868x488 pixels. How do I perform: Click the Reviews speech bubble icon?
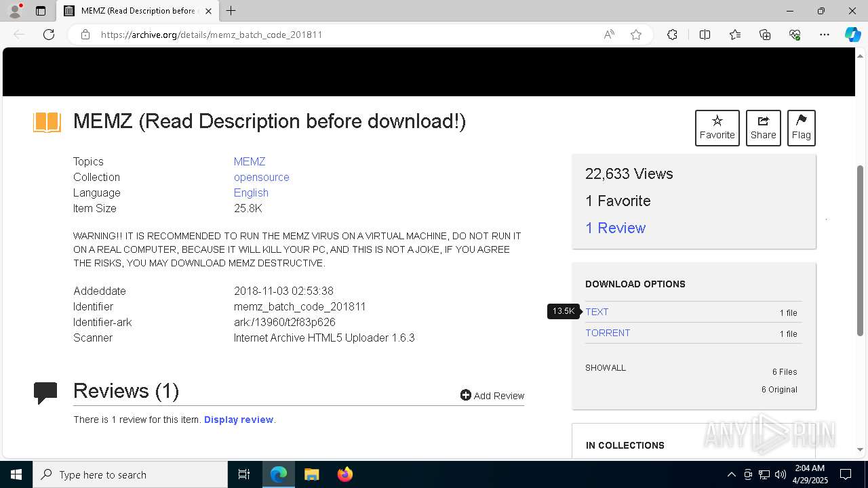pos(45,392)
